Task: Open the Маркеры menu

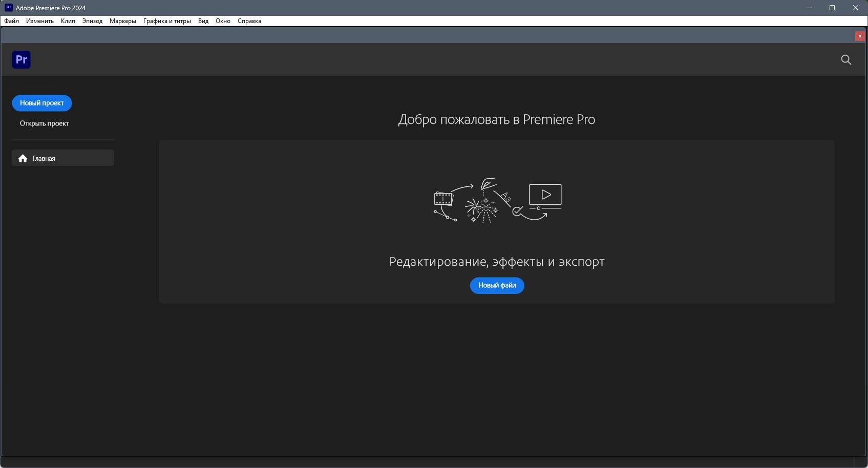Action: 123,21
